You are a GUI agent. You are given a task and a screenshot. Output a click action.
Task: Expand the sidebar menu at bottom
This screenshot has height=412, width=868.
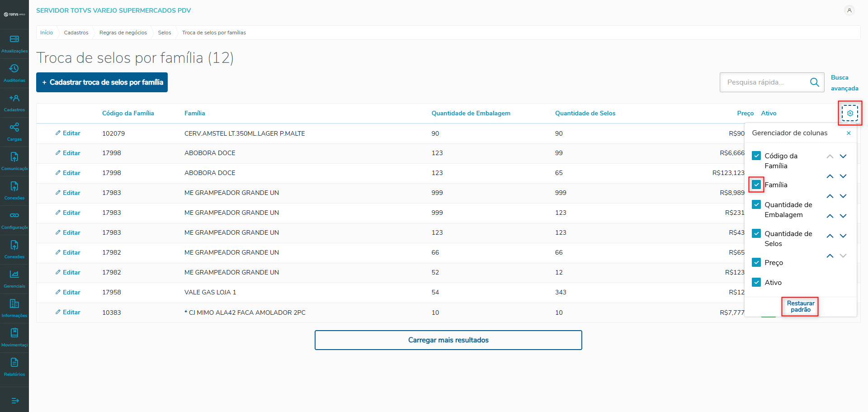click(x=14, y=401)
